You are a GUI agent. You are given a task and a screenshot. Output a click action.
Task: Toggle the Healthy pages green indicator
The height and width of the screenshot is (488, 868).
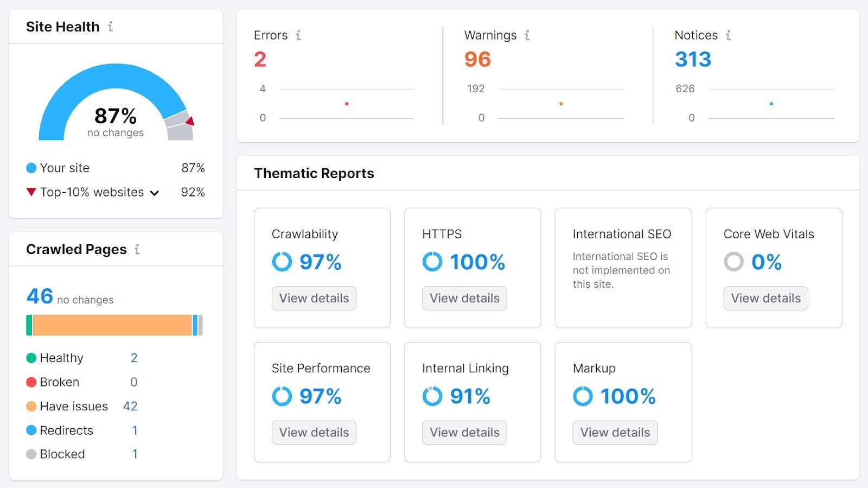pos(31,358)
